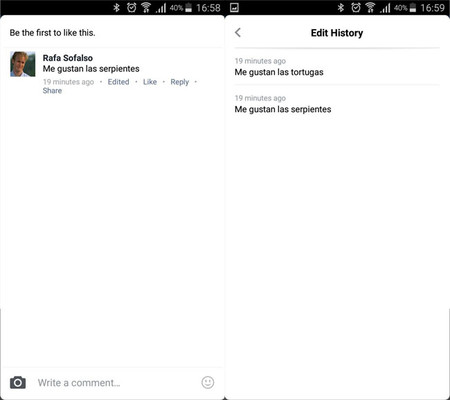Select history entry 'Me gustan las tortugas'
The height and width of the screenshot is (400, 450).
point(279,72)
